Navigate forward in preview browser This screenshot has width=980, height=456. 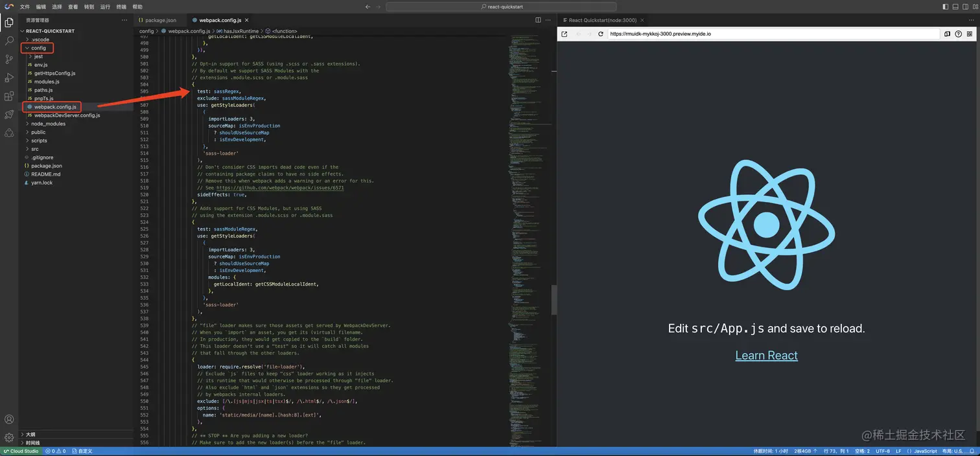click(589, 34)
